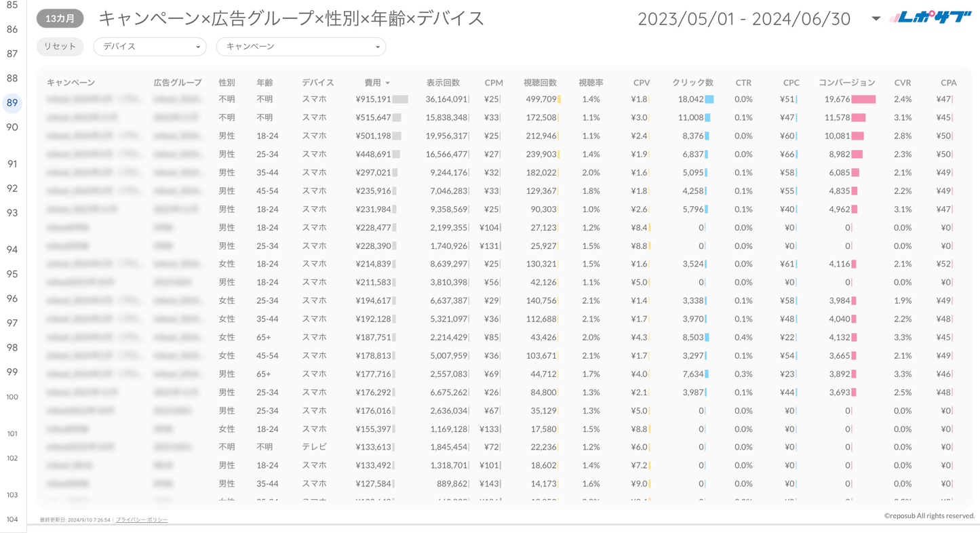The height and width of the screenshot is (533, 980).
Task: Sort by the クリック数 column header
Action: click(692, 83)
